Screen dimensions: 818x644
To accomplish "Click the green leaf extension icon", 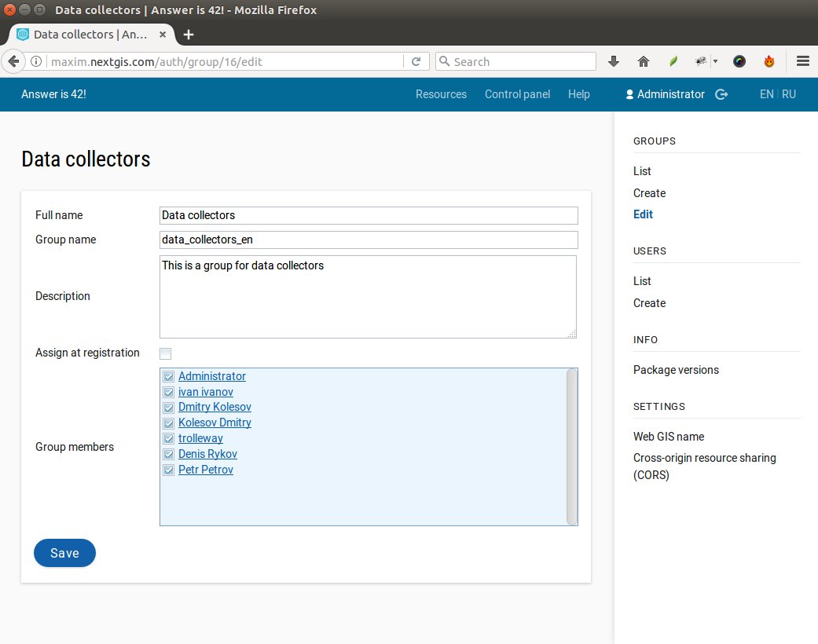I will click(x=672, y=60).
